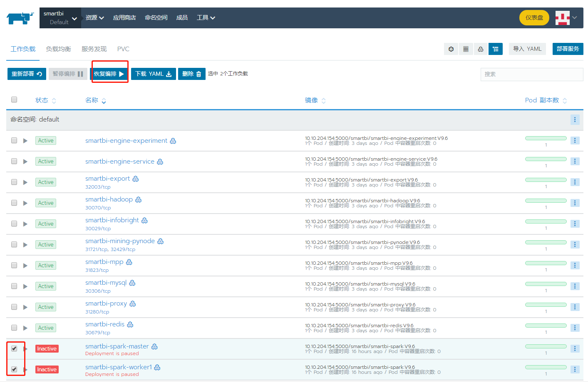Open actions menu for smartbi-hadoop row
Screen dimensions: 588x383
coord(575,203)
